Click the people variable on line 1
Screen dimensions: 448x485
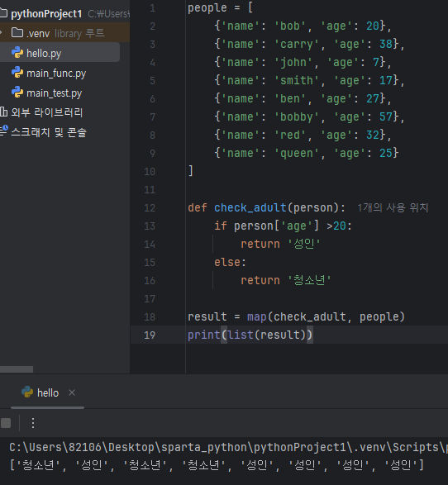(x=207, y=8)
